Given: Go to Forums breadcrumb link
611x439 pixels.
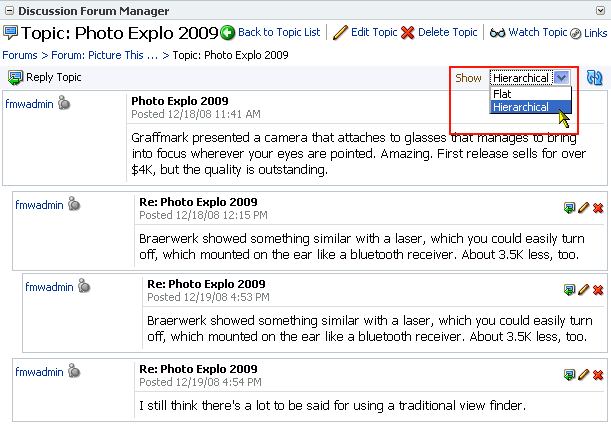Looking at the screenshot, I should tap(20, 55).
